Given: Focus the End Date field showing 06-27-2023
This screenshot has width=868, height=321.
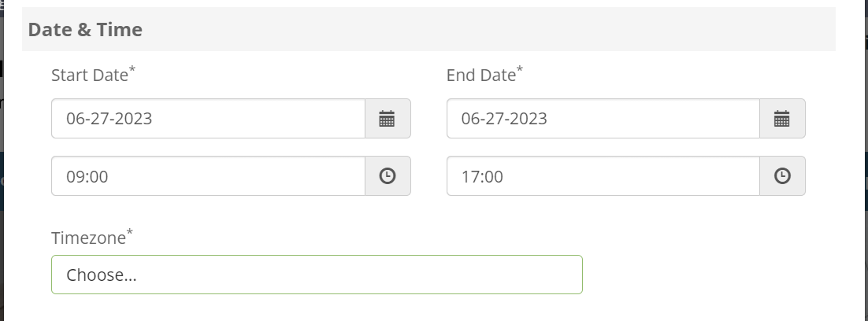Looking at the screenshot, I should tap(603, 119).
